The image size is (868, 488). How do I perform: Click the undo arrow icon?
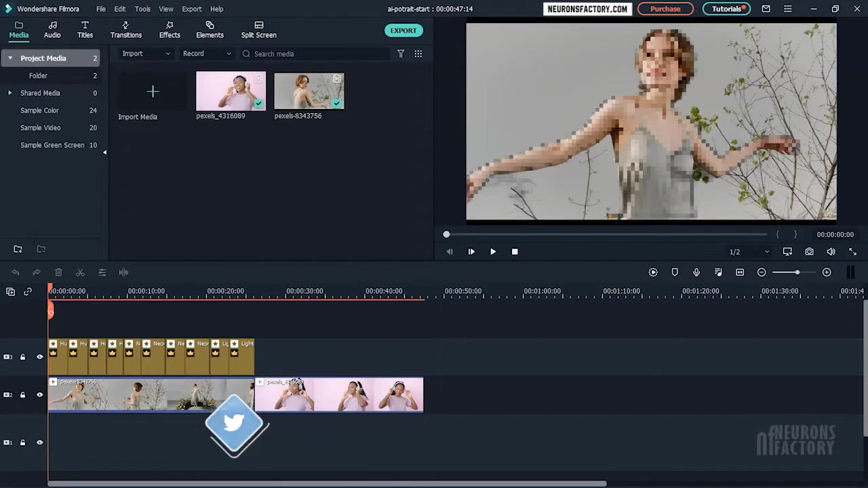click(x=15, y=272)
